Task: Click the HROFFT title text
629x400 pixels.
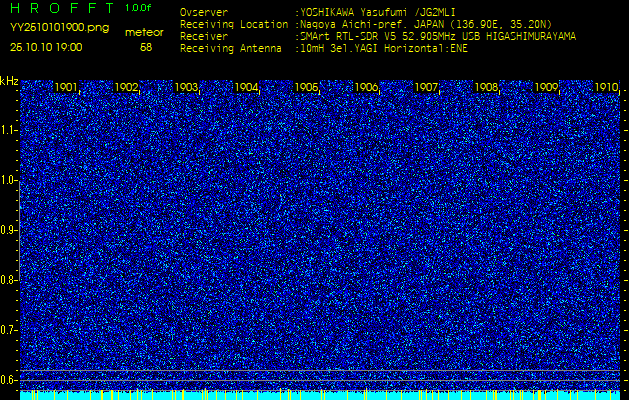Action: [62, 8]
